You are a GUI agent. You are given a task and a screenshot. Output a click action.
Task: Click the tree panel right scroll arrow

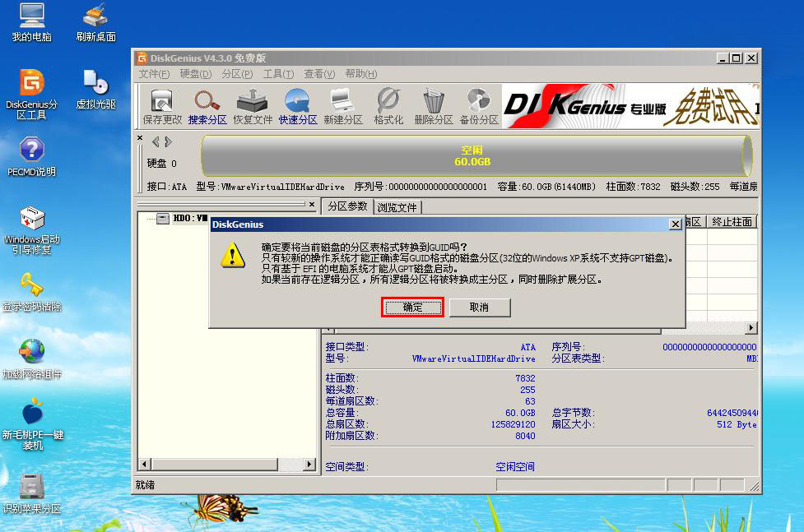309,465
